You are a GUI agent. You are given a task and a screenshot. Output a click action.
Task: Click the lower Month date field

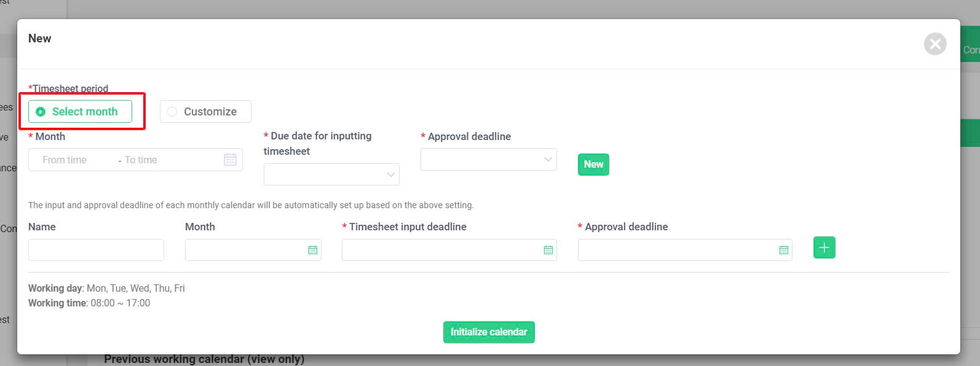pyautogui.click(x=253, y=250)
